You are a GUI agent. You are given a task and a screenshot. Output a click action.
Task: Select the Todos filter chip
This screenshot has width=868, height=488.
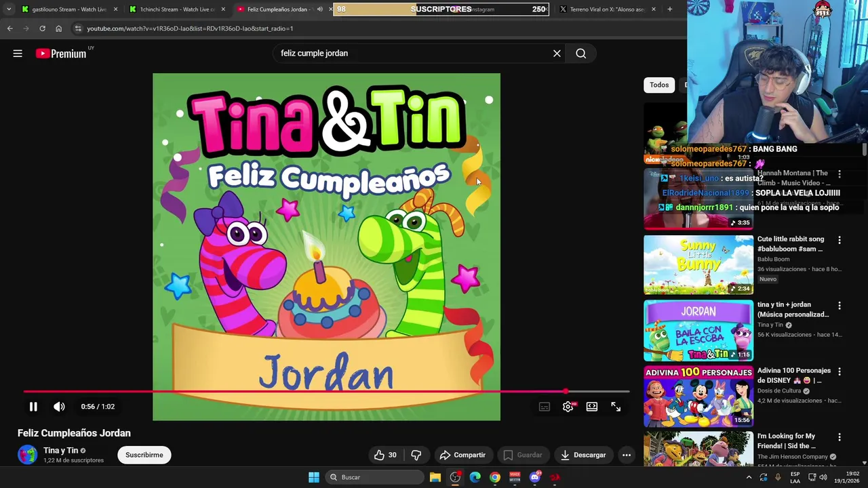(659, 85)
